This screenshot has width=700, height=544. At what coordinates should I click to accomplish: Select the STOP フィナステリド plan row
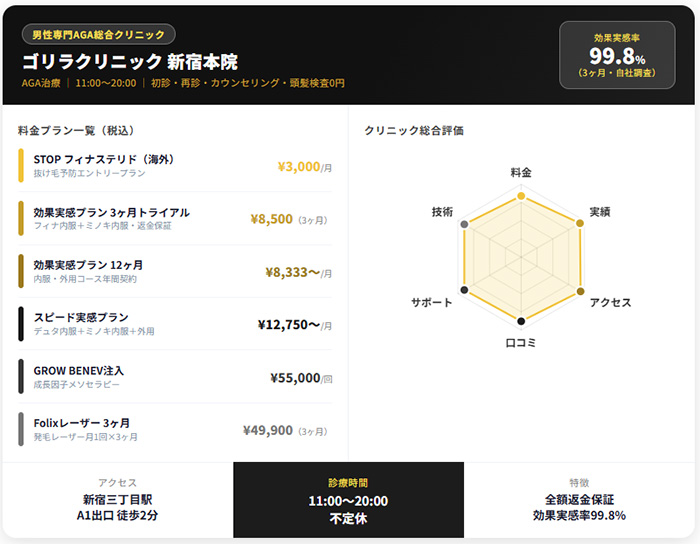coord(175,166)
